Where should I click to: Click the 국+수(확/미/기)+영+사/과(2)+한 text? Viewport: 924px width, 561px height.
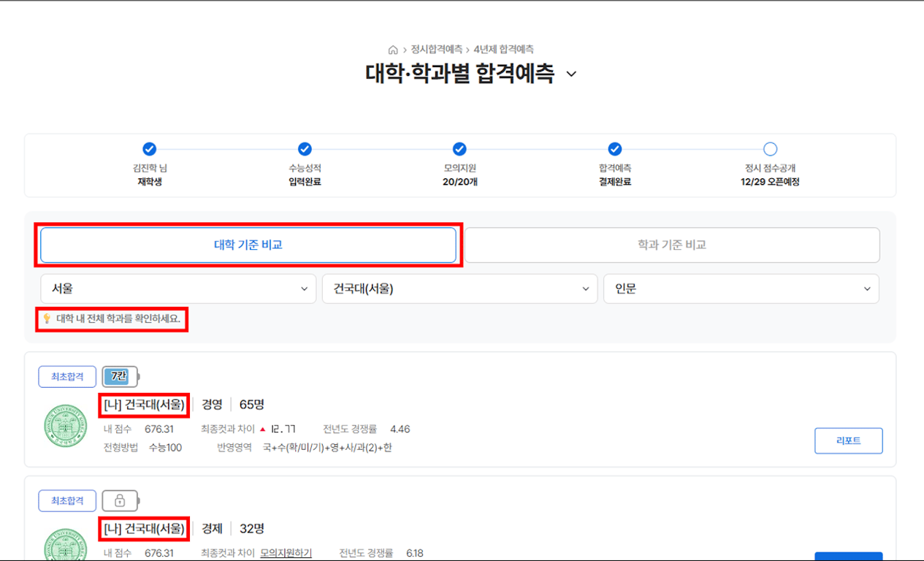pos(327,447)
